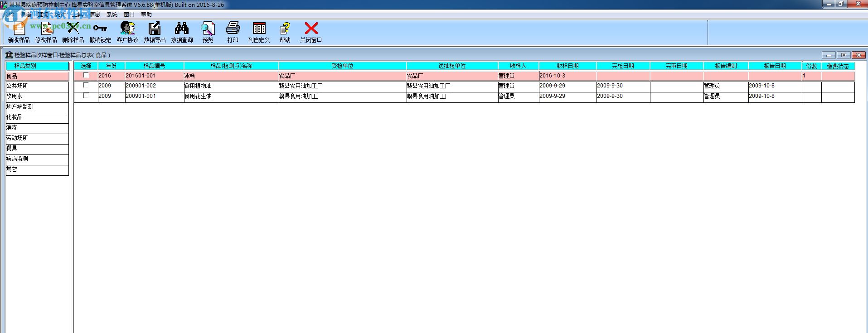Tick the checkbox for sample 200901-002
This screenshot has width=868, height=333.
point(86,85)
